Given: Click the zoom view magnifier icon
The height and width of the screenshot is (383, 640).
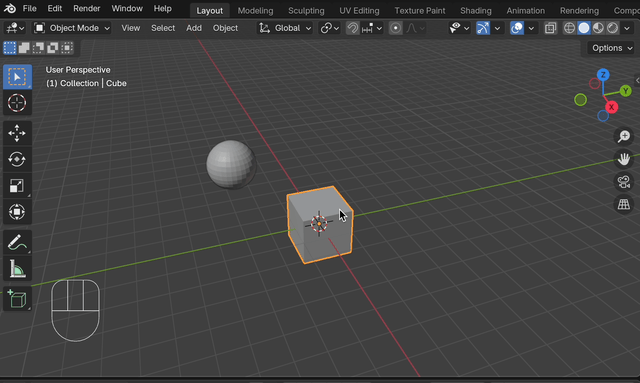Looking at the screenshot, I should tap(624, 136).
